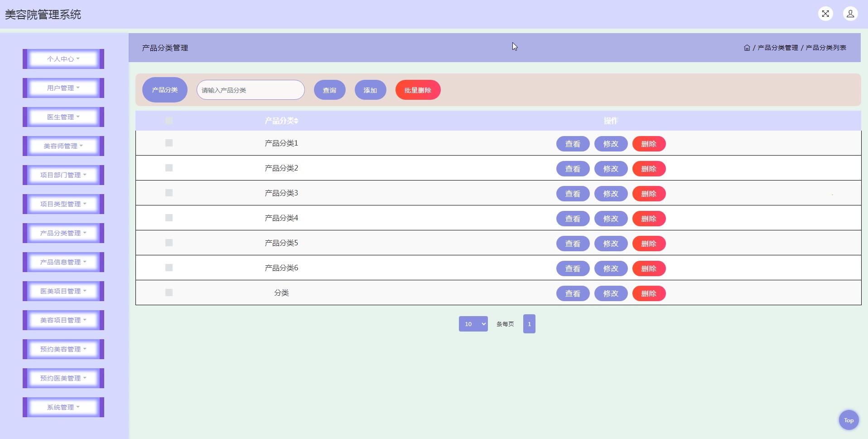Expand the 医生管理 sidebar menu
Image resolution: width=868 pixels, height=439 pixels.
63,117
